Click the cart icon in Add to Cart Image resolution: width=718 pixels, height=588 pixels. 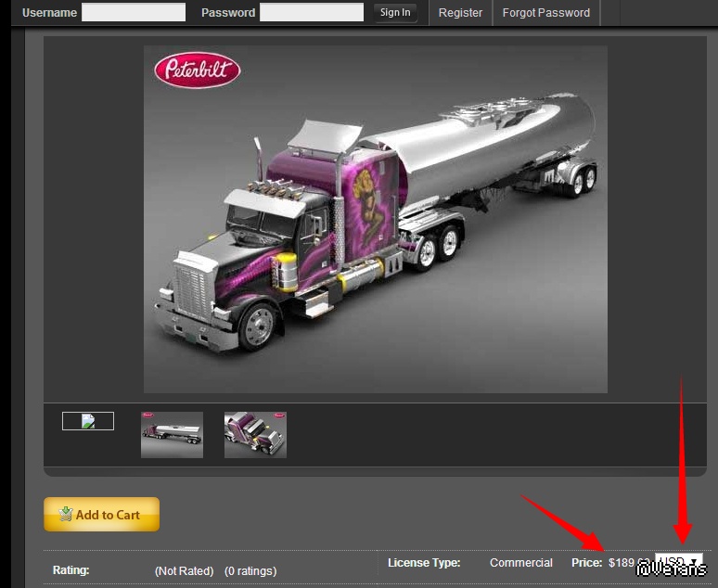pyautogui.click(x=66, y=514)
